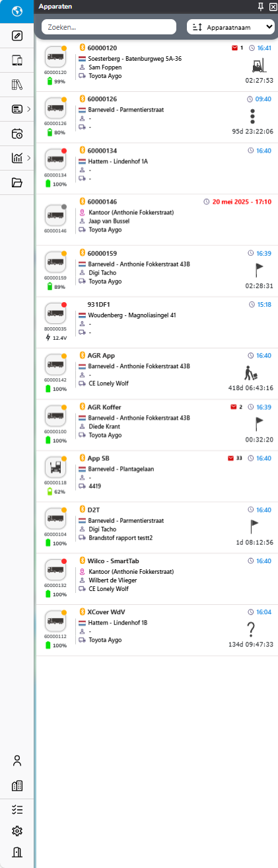Open the globe map view in sidebar
The width and height of the screenshot is (278, 868).
coord(17,11)
